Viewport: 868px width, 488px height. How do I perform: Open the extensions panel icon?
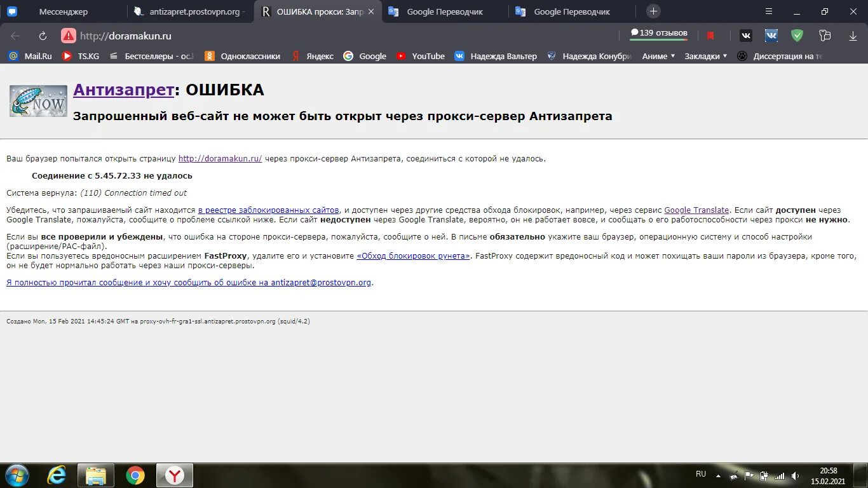825,36
